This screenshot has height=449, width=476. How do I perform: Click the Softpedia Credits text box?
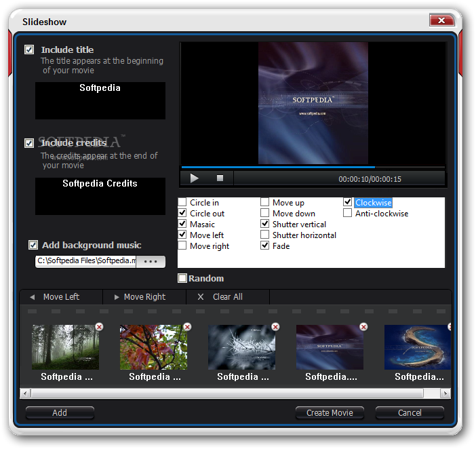point(100,196)
